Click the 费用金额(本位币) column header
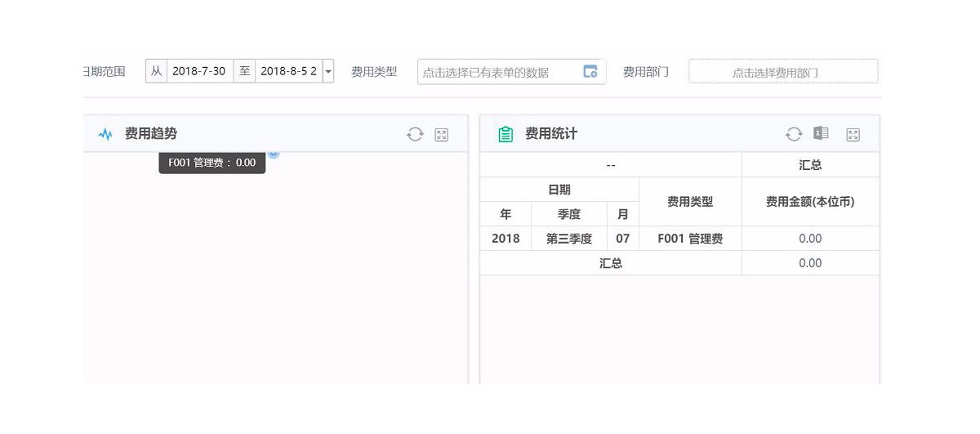980x434 pixels. 810,202
